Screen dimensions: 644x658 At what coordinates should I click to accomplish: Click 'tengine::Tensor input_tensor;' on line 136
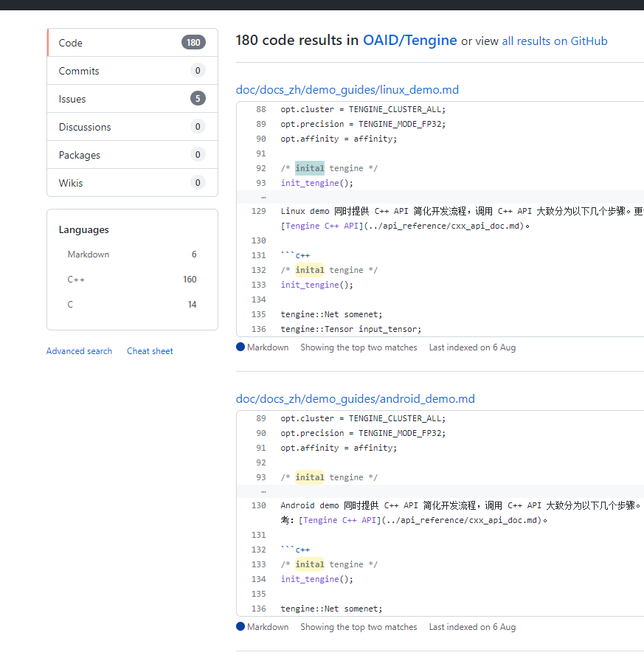coord(350,330)
